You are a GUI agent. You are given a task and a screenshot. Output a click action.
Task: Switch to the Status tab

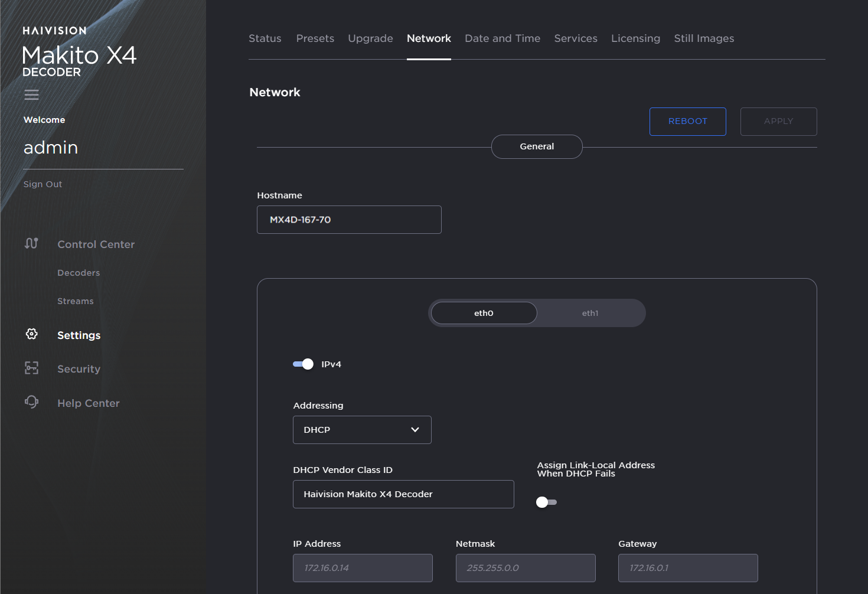tap(265, 38)
